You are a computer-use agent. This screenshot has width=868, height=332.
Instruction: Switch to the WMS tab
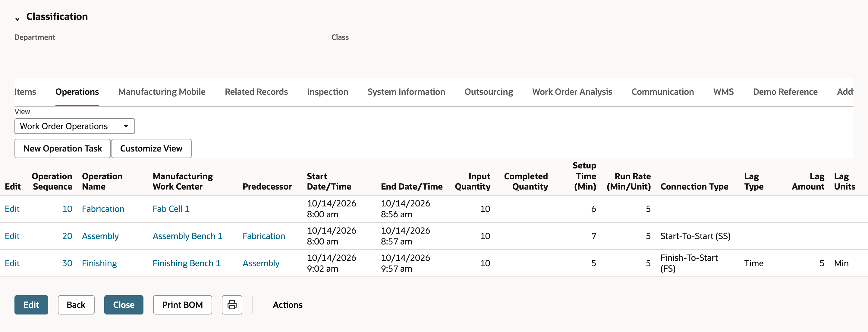point(723,92)
